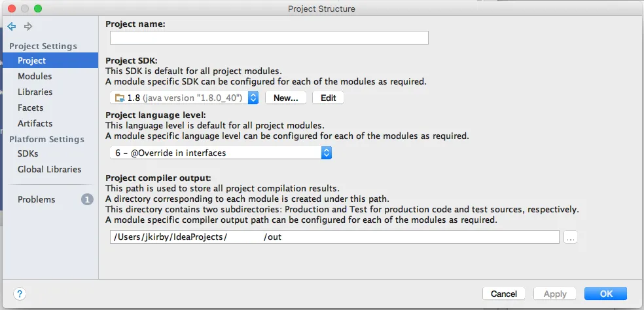Open the Project language level dropdown
Viewport: 644px width, 310px height.
(327, 153)
